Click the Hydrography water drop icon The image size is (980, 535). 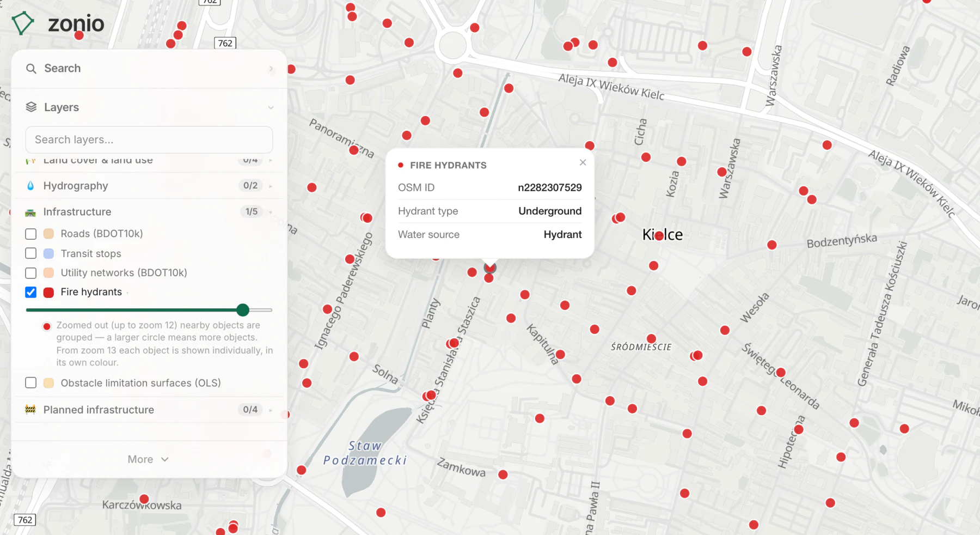coord(30,186)
